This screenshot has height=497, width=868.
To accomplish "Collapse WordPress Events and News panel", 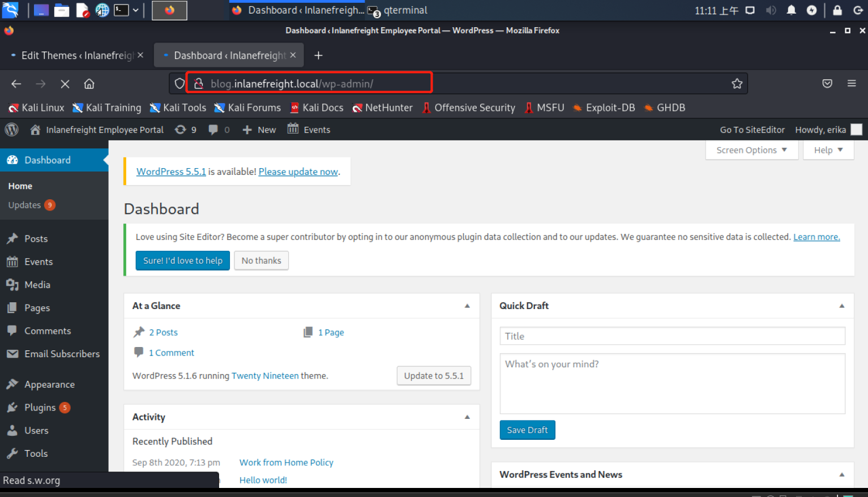I will click(842, 474).
